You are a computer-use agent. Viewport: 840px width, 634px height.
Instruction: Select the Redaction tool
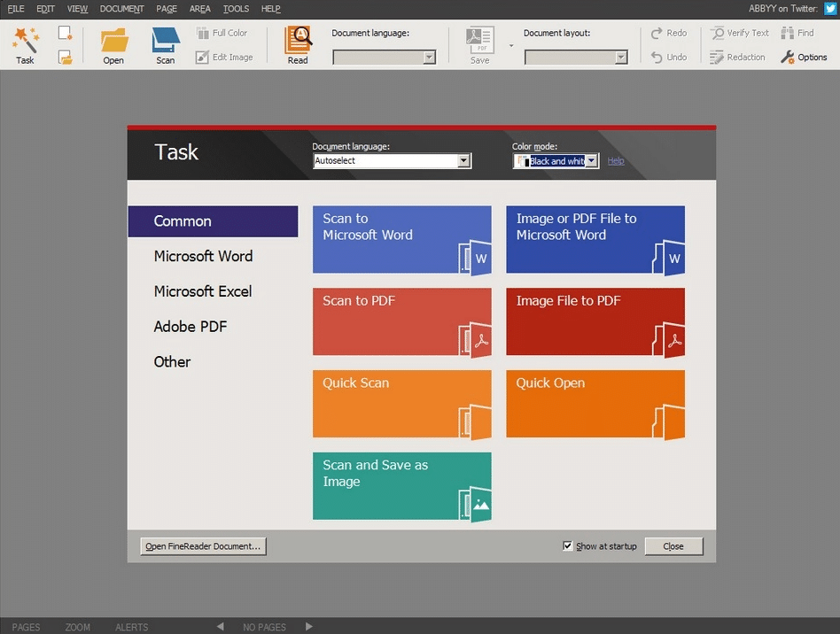point(738,58)
